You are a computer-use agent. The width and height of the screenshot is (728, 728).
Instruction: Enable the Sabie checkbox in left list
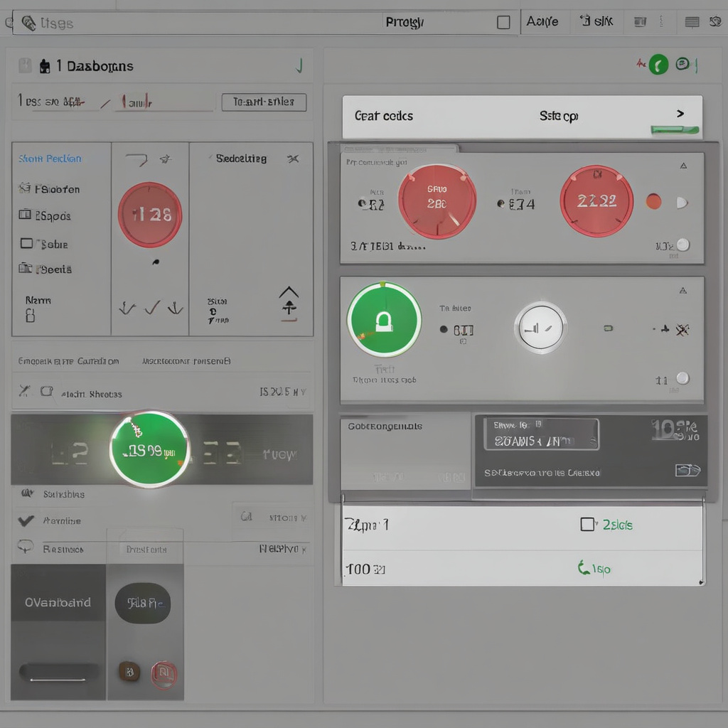(x=26, y=244)
